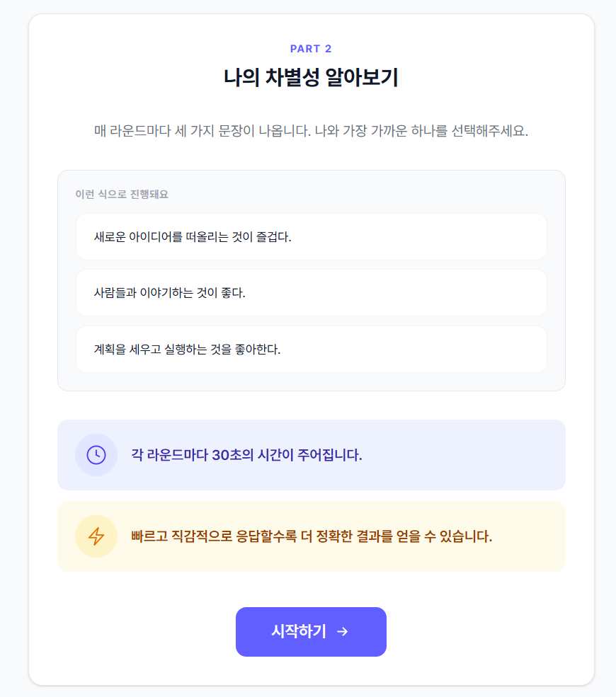Viewport: 616px width, 697px height.
Task: Click the yellow tip banner about quick responses
Action: click(311, 536)
